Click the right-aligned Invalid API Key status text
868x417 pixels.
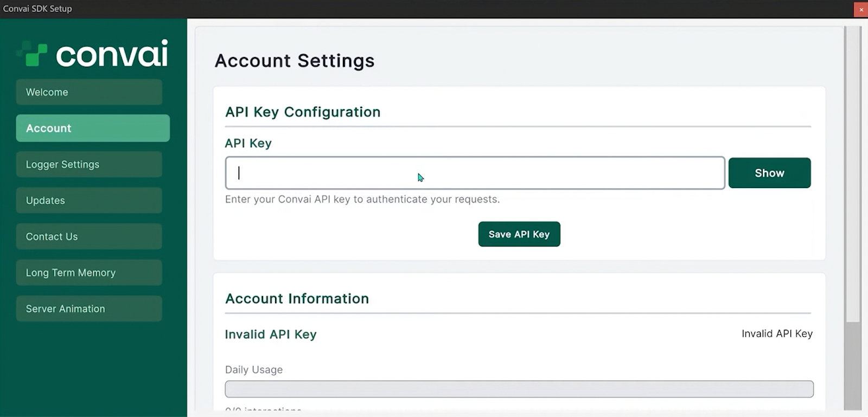click(777, 334)
